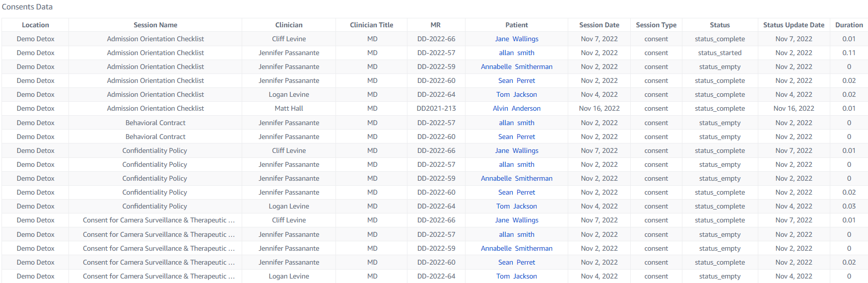Sort by the Patient column header
868x283 pixels.
(517, 25)
